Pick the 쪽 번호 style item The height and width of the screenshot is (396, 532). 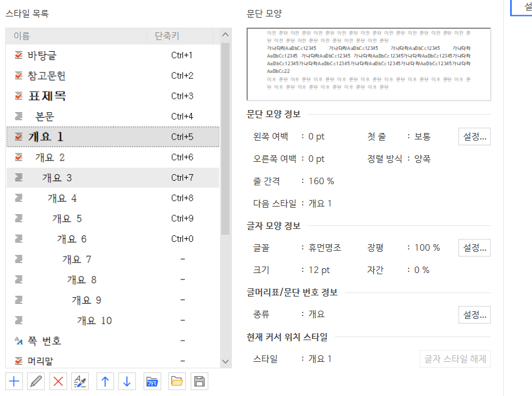click(44, 341)
